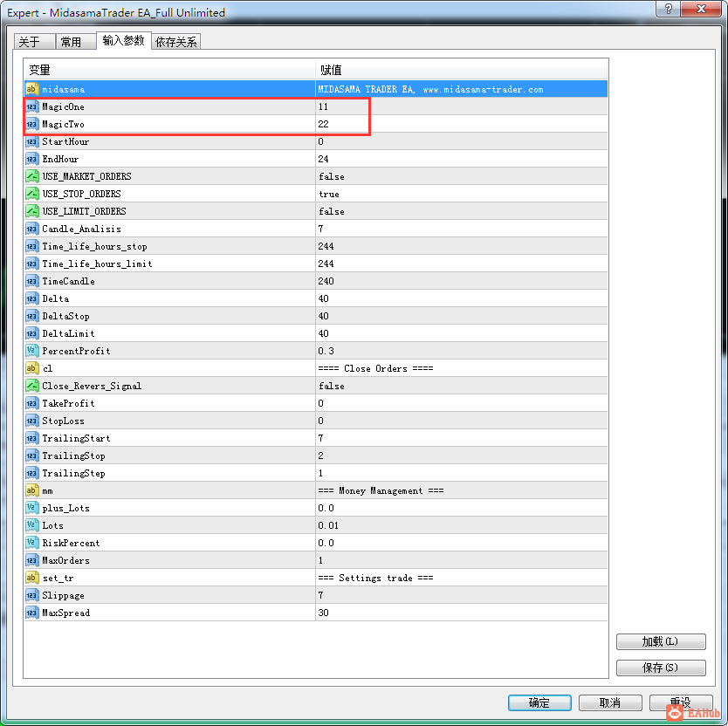Click the integer icon beside MaxSpread

[x=31, y=613]
